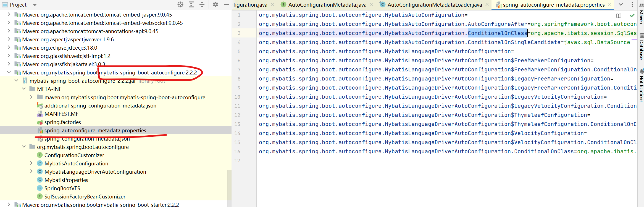
Task: Click ConditionalOnSingleCandidate key on line 4
Action: click(514, 42)
